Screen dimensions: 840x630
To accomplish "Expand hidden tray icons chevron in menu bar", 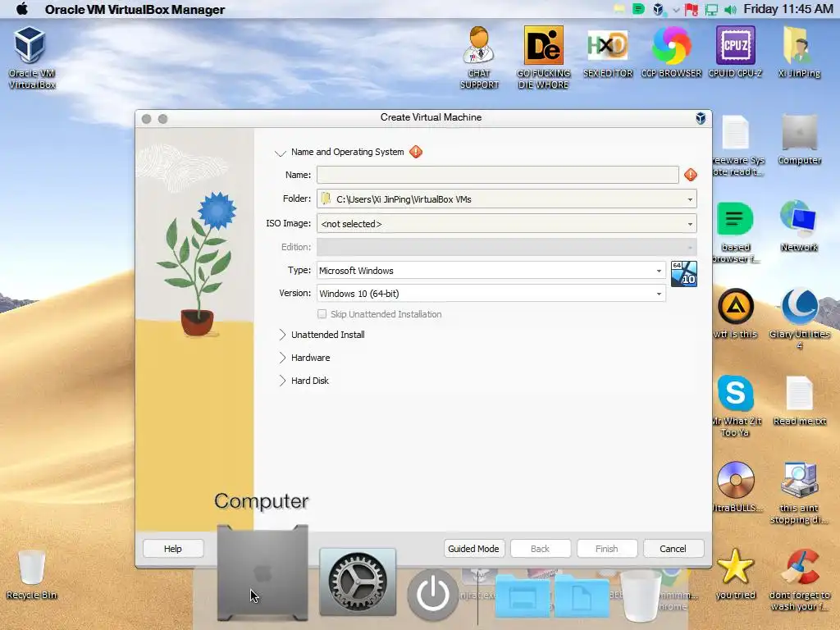I will (x=676, y=10).
